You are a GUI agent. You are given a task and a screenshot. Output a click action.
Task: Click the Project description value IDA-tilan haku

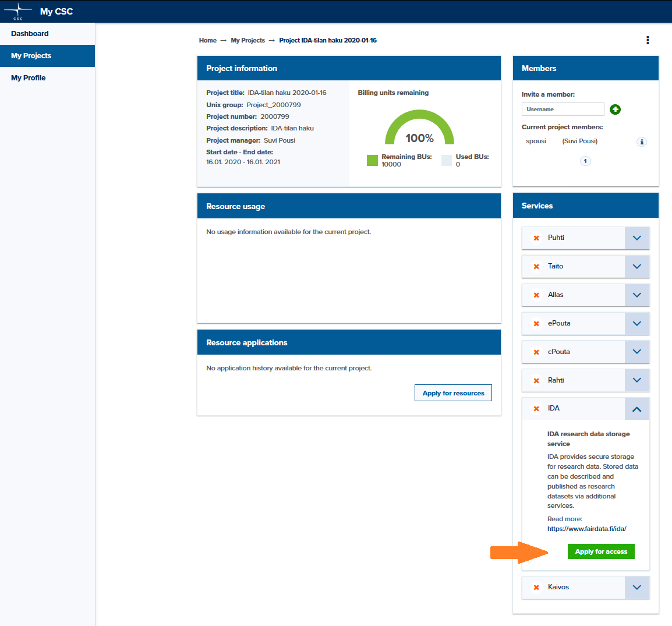coord(292,128)
